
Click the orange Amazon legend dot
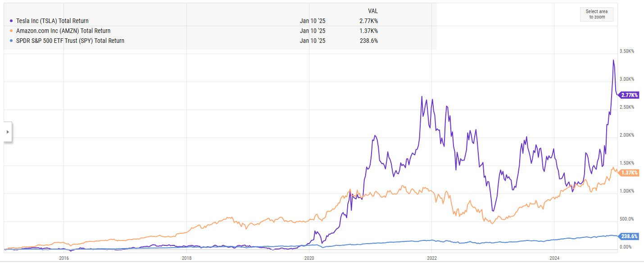pos(11,31)
